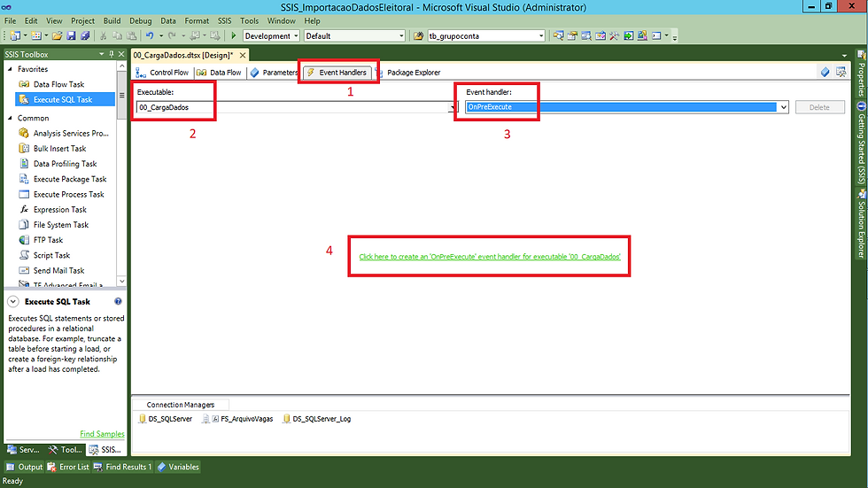The height and width of the screenshot is (488, 868).
Task: Click the Find in Files icon left of tb_grupoconta
Action: tap(418, 36)
